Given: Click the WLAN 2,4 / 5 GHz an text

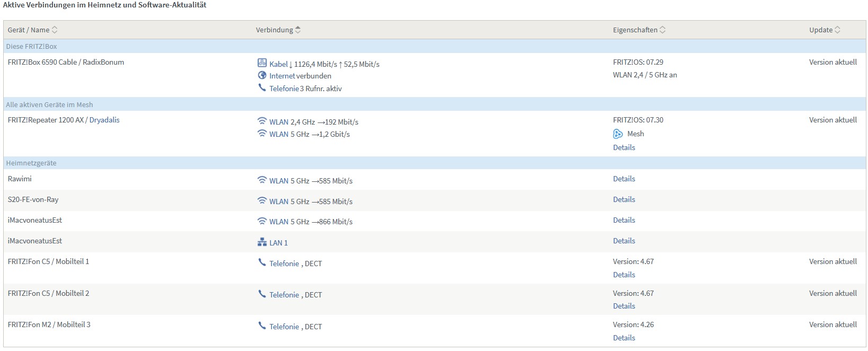Looking at the screenshot, I should [x=645, y=75].
